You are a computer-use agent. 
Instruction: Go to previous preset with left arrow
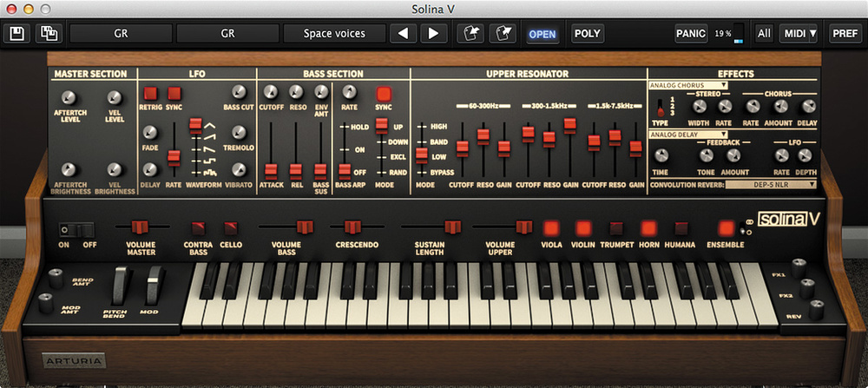pos(403,34)
